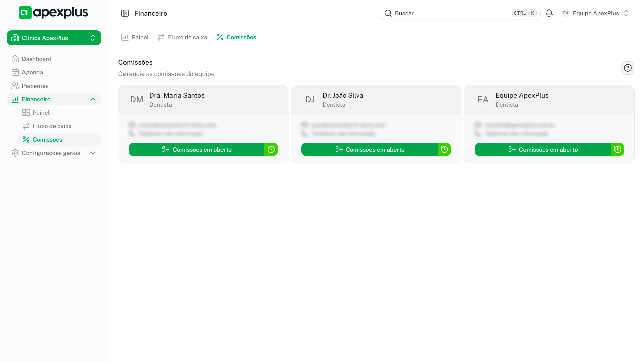Go to Dashboard in sidebar
The image size is (644, 362).
pos(37,59)
